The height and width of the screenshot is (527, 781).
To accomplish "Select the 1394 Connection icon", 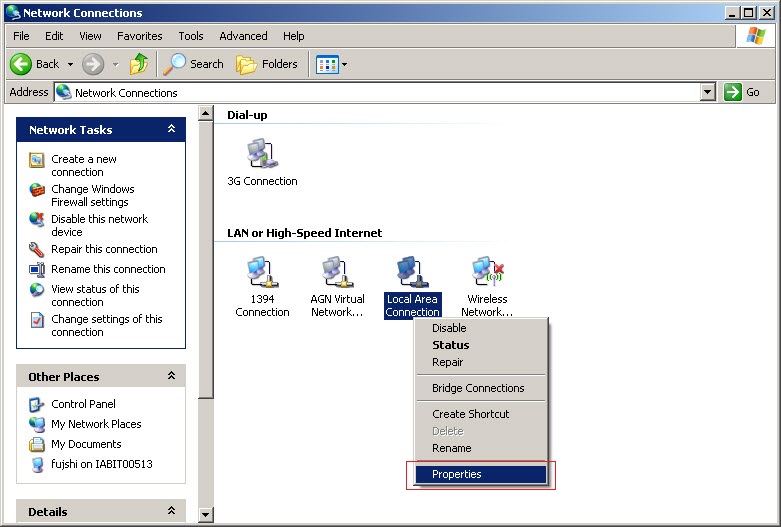I will coord(262,272).
